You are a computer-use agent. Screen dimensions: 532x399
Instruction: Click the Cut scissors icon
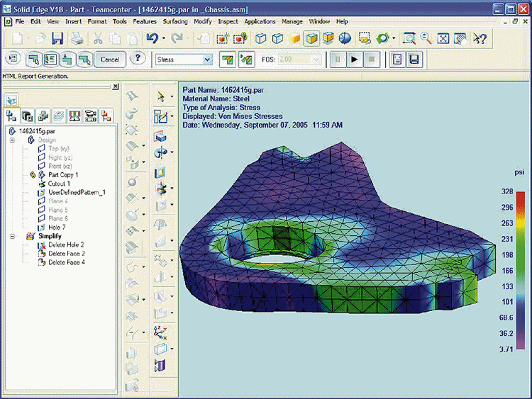click(x=98, y=38)
